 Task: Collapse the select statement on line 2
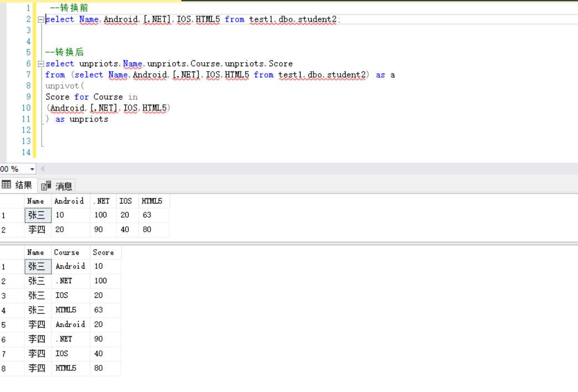click(x=40, y=19)
